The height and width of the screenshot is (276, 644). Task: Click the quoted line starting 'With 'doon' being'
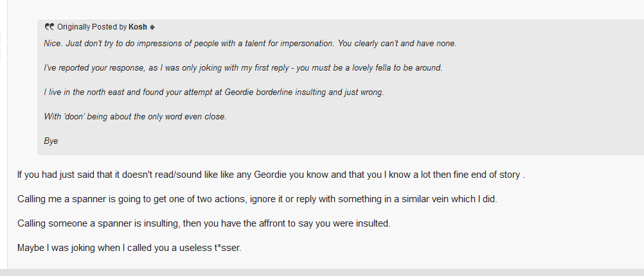coord(135,116)
